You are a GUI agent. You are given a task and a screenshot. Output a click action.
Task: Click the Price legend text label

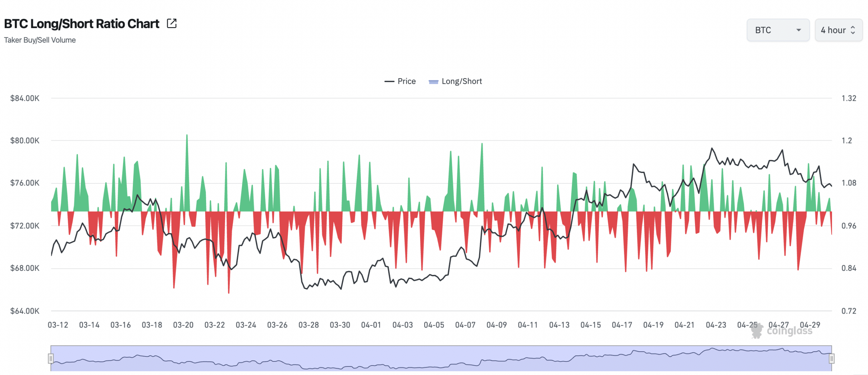coord(406,81)
